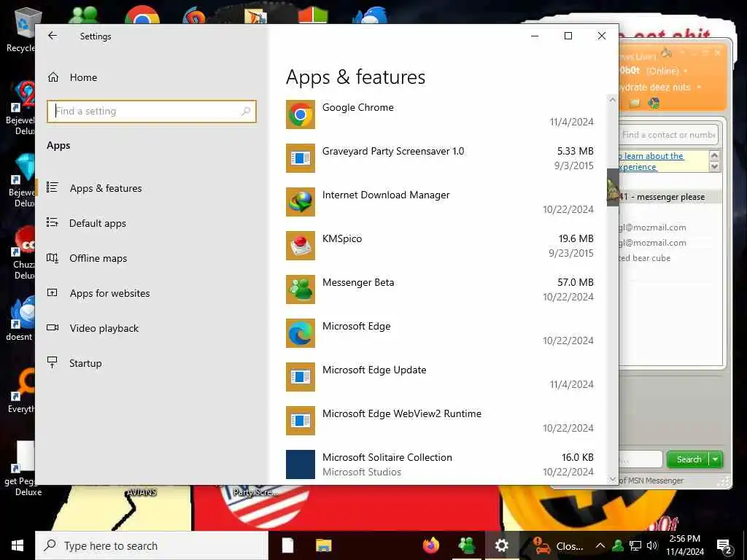Image resolution: width=747 pixels, height=560 pixels.
Task: Click the Messenger Beta app icon
Action: 300,289
